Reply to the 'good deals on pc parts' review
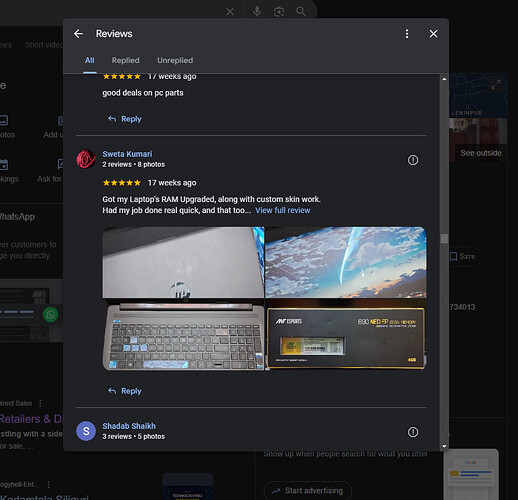 [125, 119]
